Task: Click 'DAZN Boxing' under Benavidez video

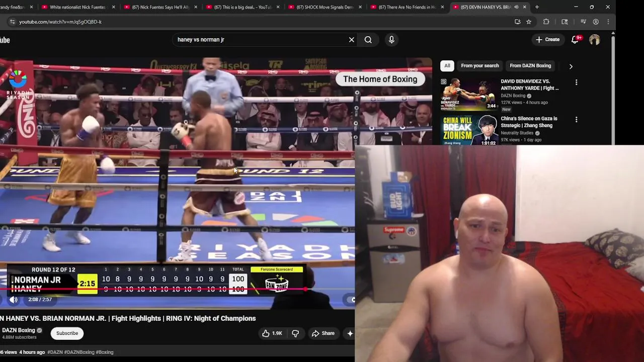Action: pyautogui.click(x=513, y=96)
